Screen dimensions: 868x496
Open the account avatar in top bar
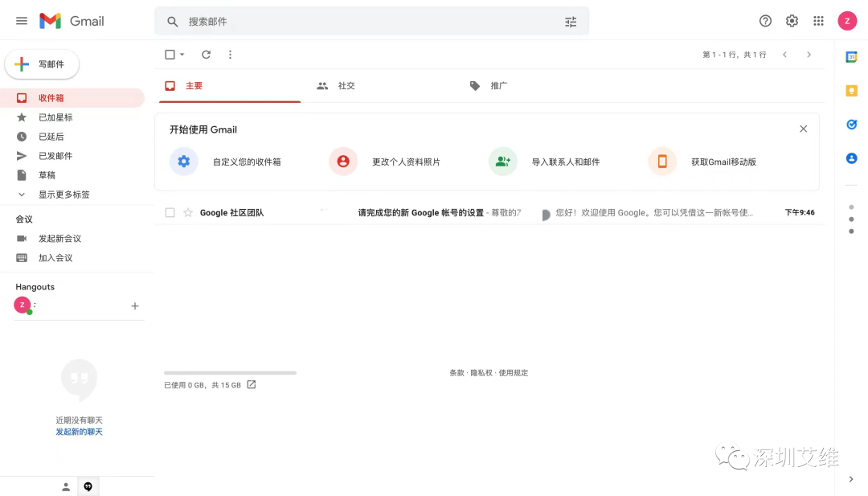pyautogui.click(x=847, y=21)
